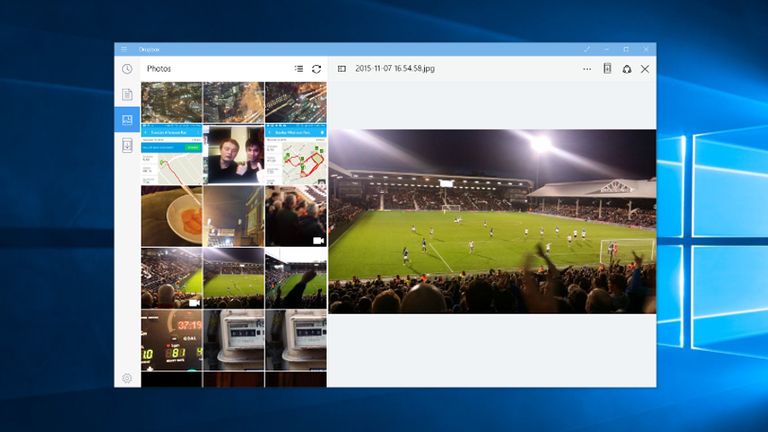Close the photo preview with X
The height and width of the screenshot is (432, 768).
click(x=645, y=69)
